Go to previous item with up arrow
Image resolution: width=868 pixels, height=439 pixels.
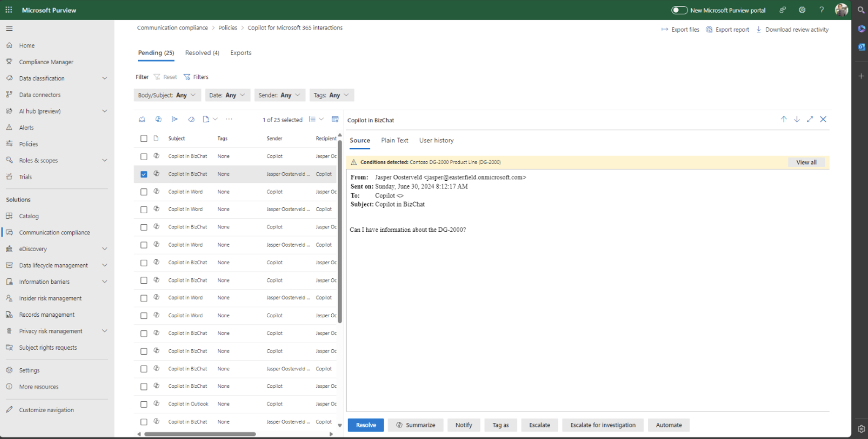pyautogui.click(x=784, y=119)
